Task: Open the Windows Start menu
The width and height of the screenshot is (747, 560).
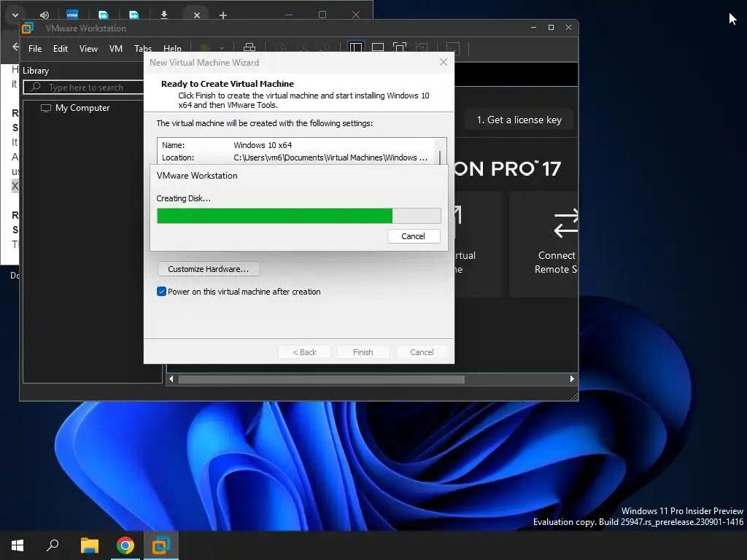Action: (18, 545)
